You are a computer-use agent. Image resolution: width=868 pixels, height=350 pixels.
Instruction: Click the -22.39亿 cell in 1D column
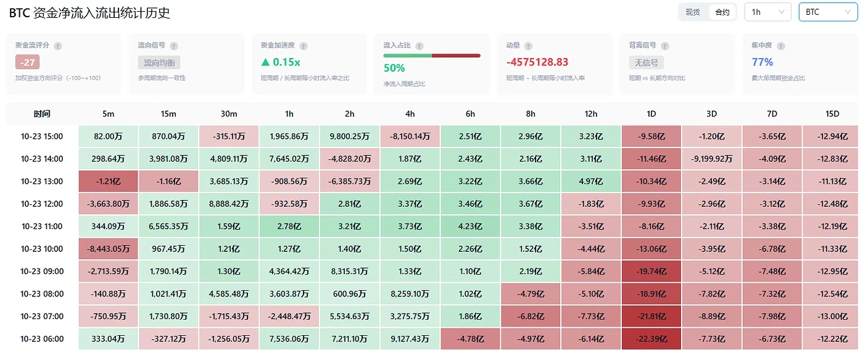[651, 339]
